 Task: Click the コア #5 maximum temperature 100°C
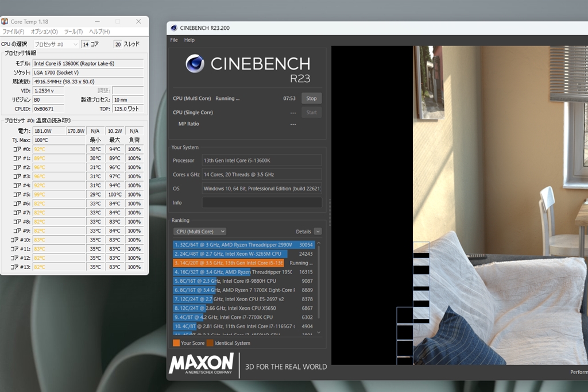click(x=115, y=194)
